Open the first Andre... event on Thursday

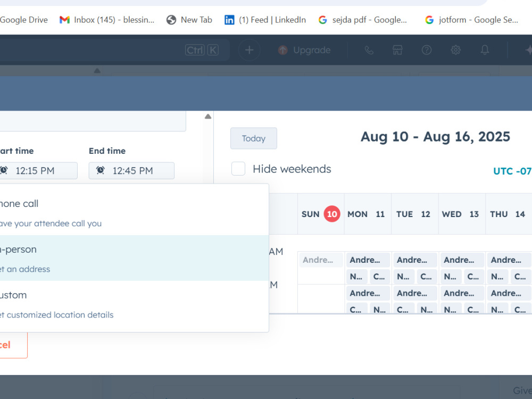click(509, 260)
